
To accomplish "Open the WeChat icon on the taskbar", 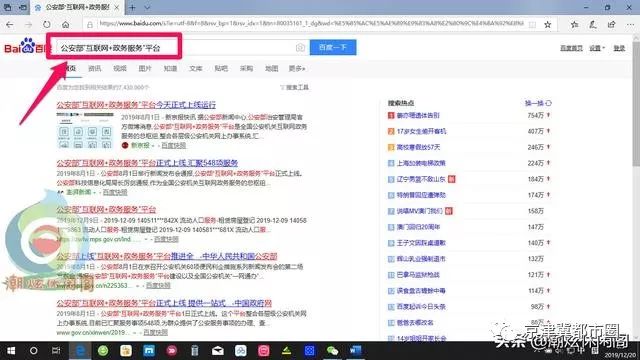I will point(332,351).
